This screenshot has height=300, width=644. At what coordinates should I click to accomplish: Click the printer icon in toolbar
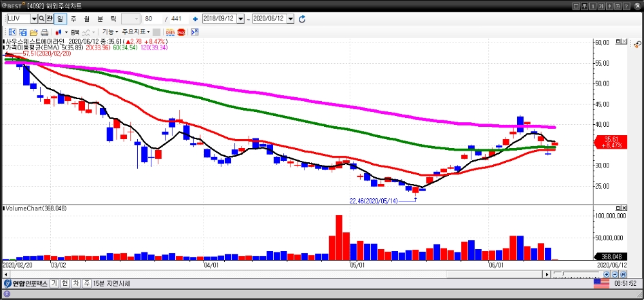[45, 32]
